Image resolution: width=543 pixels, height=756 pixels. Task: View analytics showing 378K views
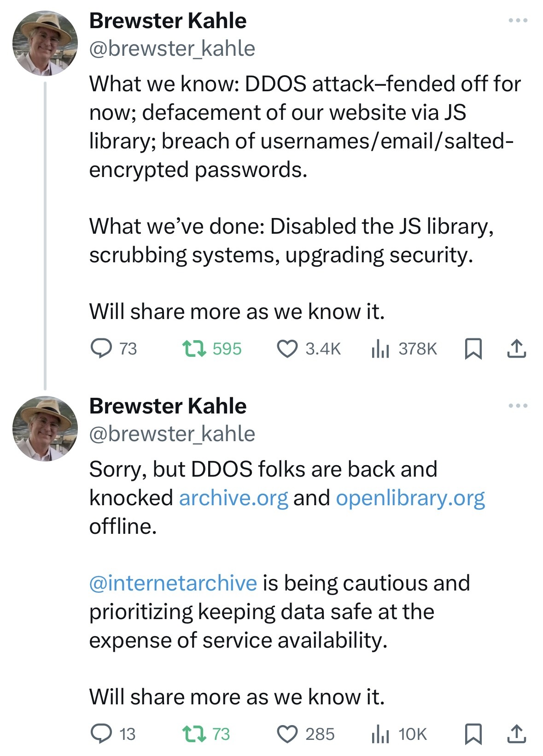(x=403, y=348)
